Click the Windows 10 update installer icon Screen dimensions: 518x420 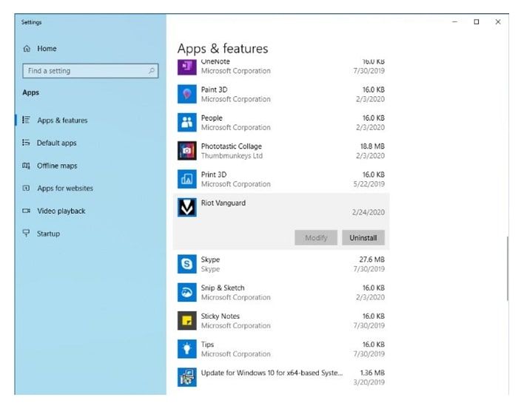pos(186,377)
